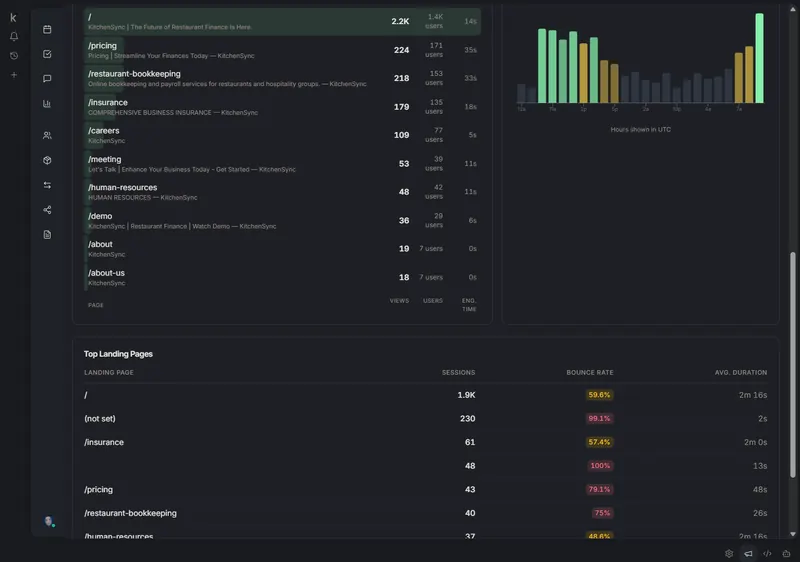Open the history clock icon

tap(14, 56)
